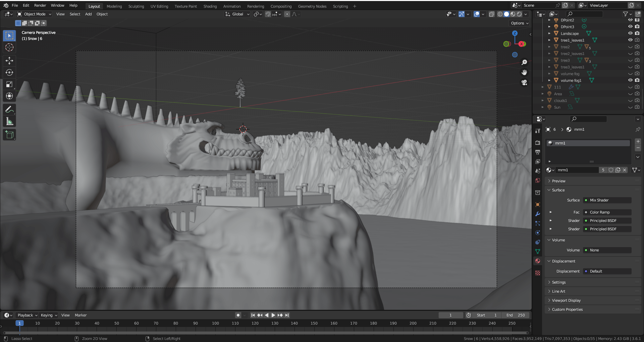Click the Volume None socket button

point(607,250)
